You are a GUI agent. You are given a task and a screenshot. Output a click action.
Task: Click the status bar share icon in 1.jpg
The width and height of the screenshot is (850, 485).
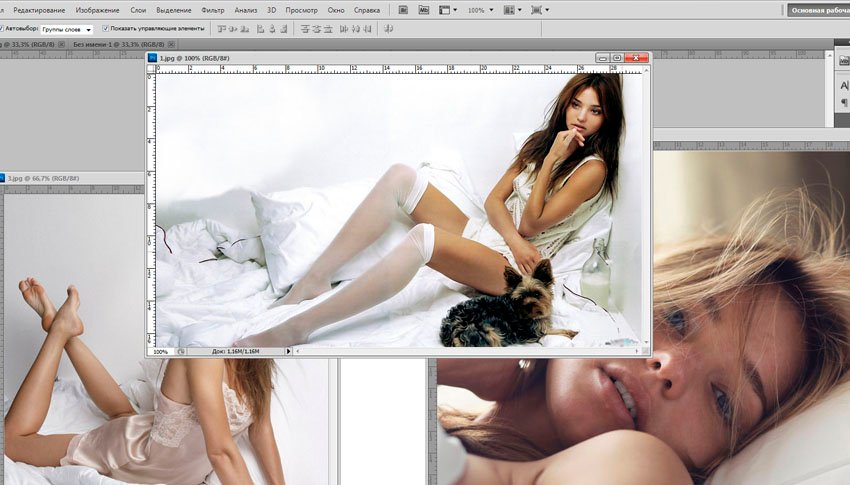181,352
